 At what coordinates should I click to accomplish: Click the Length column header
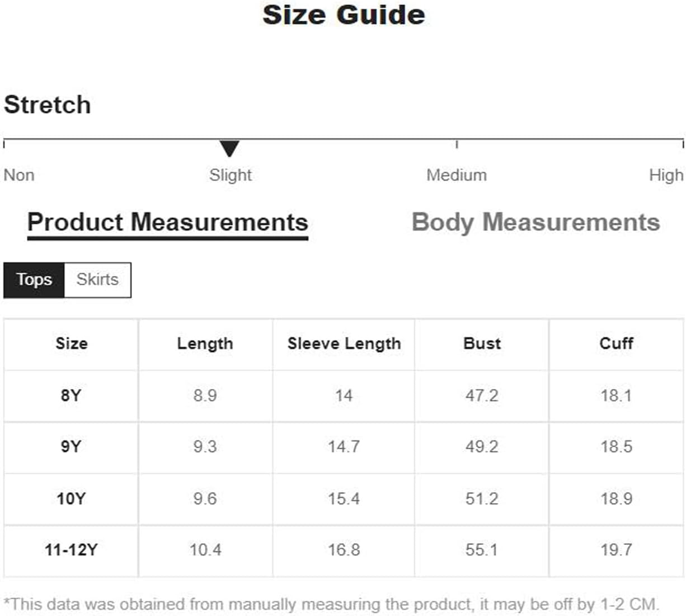[x=205, y=344]
